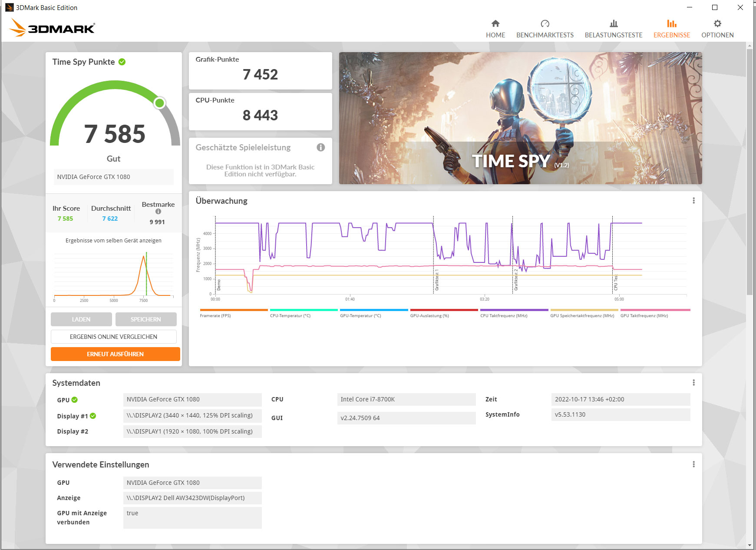
Task: Click the SPEICHERN button
Action: click(146, 319)
